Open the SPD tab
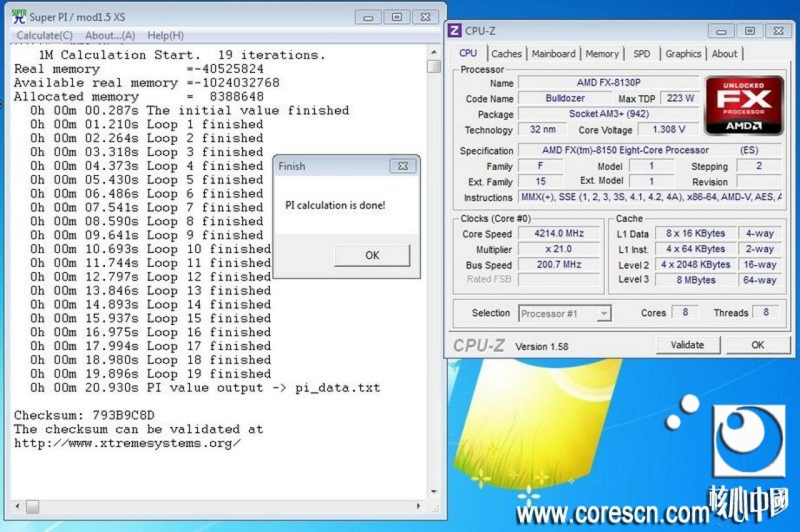 642,54
